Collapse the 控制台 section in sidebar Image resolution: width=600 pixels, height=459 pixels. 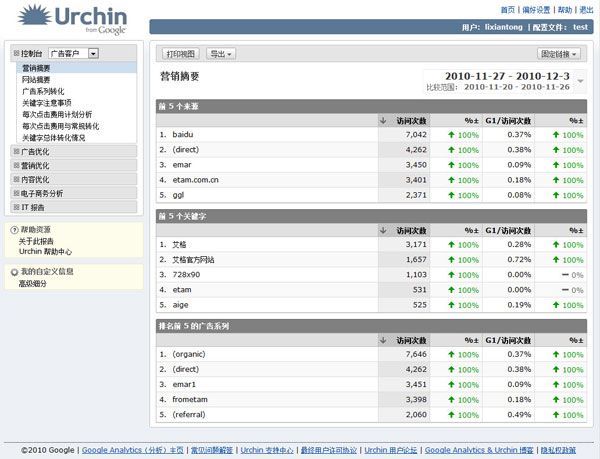click(x=16, y=53)
